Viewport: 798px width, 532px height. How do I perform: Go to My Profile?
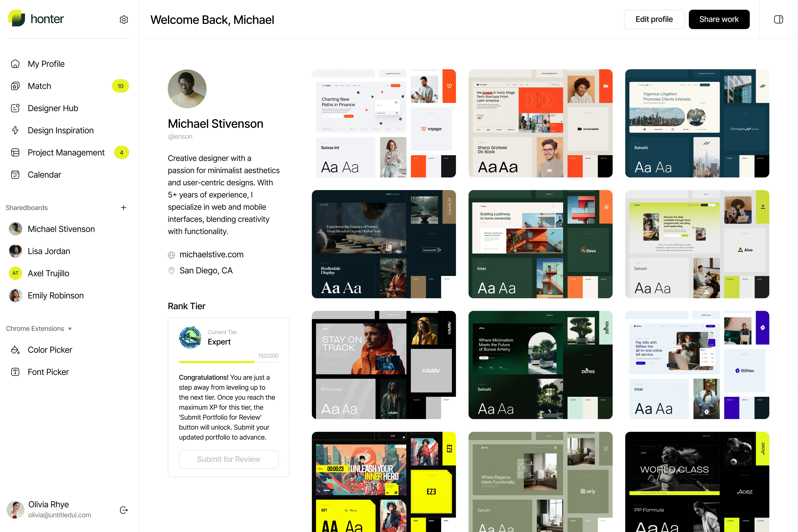pos(46,64)
